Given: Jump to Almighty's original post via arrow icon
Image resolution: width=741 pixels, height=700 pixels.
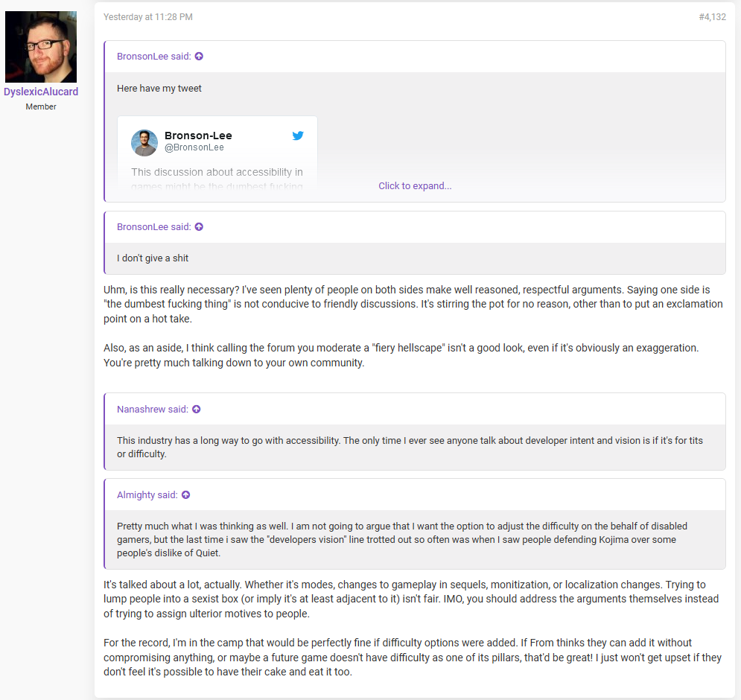Looking at the screenshot, I should tap(185, 495).
